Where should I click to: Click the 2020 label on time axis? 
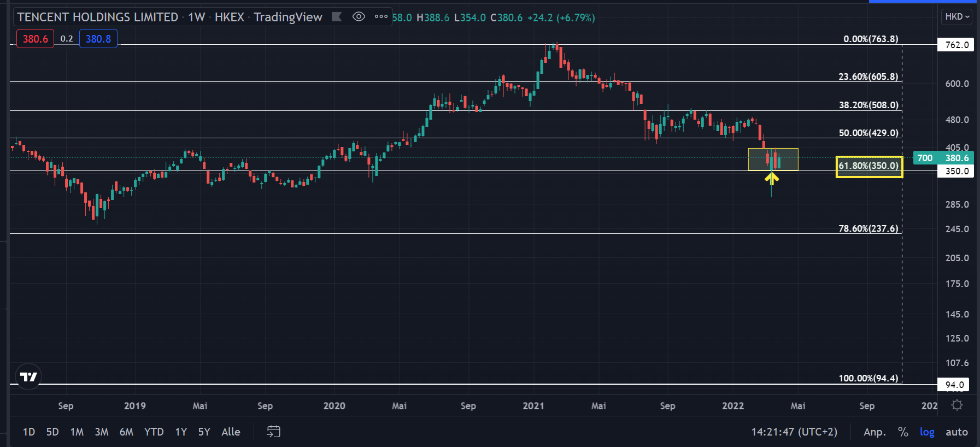pos(335,405)
